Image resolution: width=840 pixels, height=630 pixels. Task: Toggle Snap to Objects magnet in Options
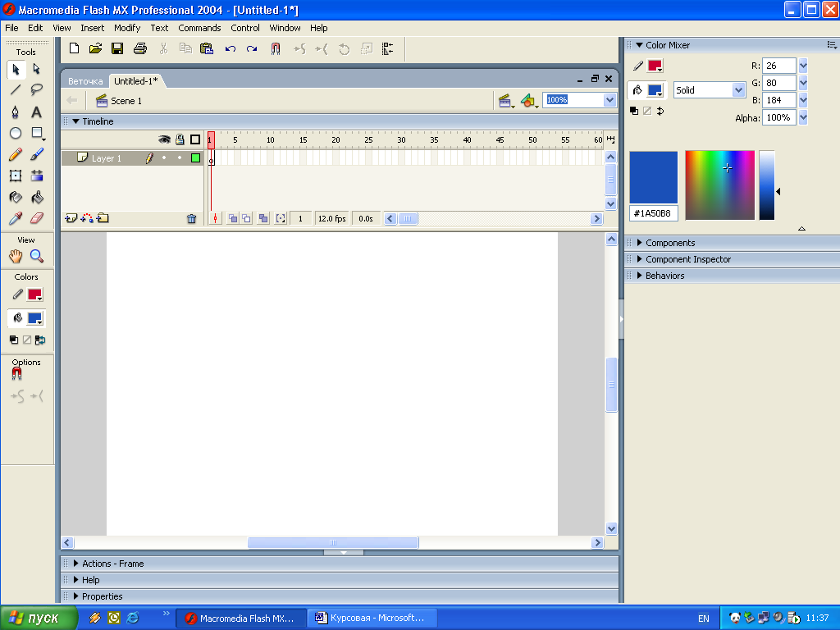(x=16, y=374)
